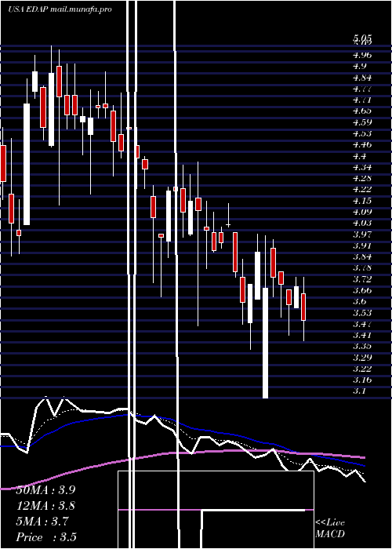Click the 3.97 price axis label
The width and height of the screenshot is (392, 549).
(362, 235)
